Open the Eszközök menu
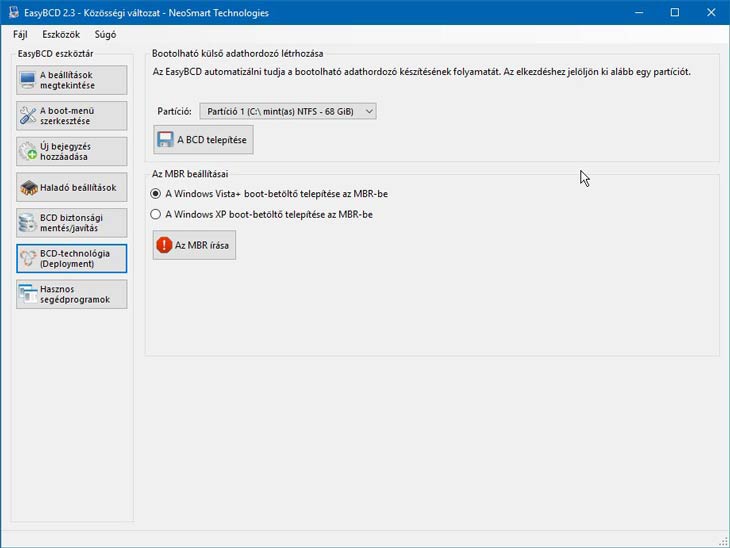Viewport: 730px width, 548px height. point(60,35)
